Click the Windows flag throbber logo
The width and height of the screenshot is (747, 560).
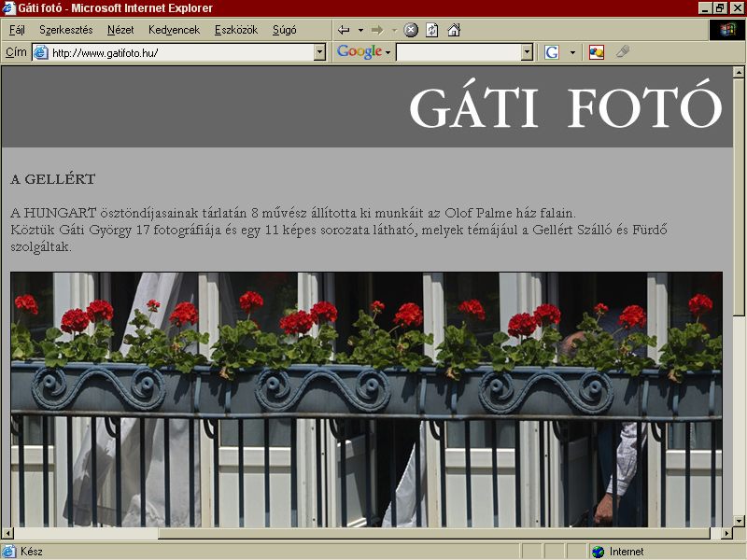pos(727,31)
